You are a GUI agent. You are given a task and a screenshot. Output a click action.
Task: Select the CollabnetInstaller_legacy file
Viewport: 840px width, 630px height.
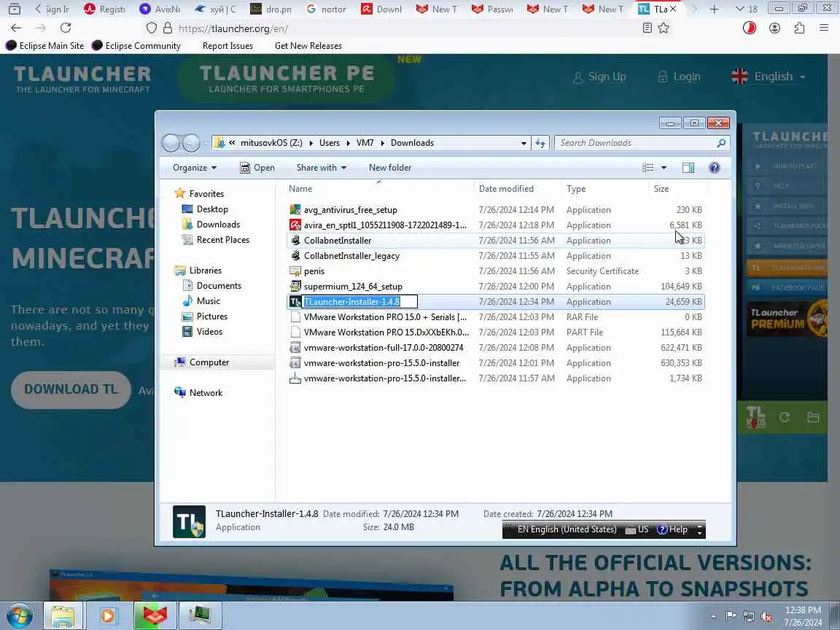click(x=351, y=255)
